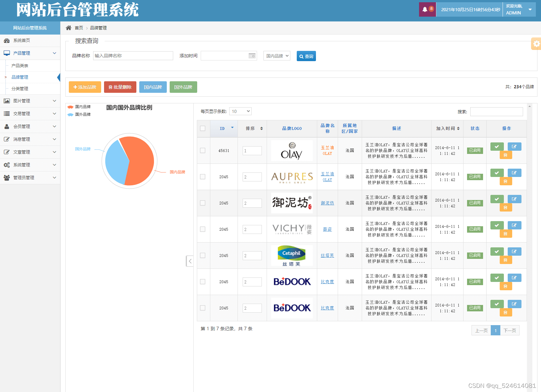Go to 首页 in breadcrumb
The image size is (541, 392).
point(79,28)
